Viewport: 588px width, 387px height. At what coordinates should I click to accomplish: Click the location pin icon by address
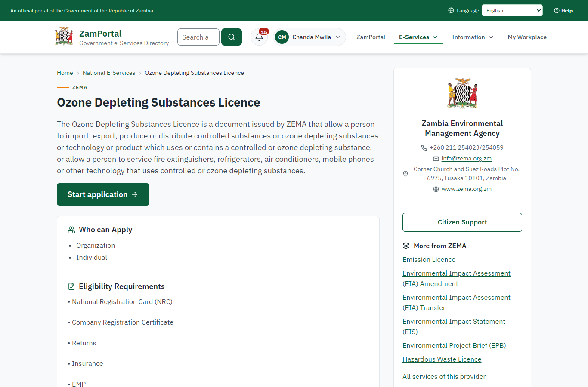click(x=405, y=174)
